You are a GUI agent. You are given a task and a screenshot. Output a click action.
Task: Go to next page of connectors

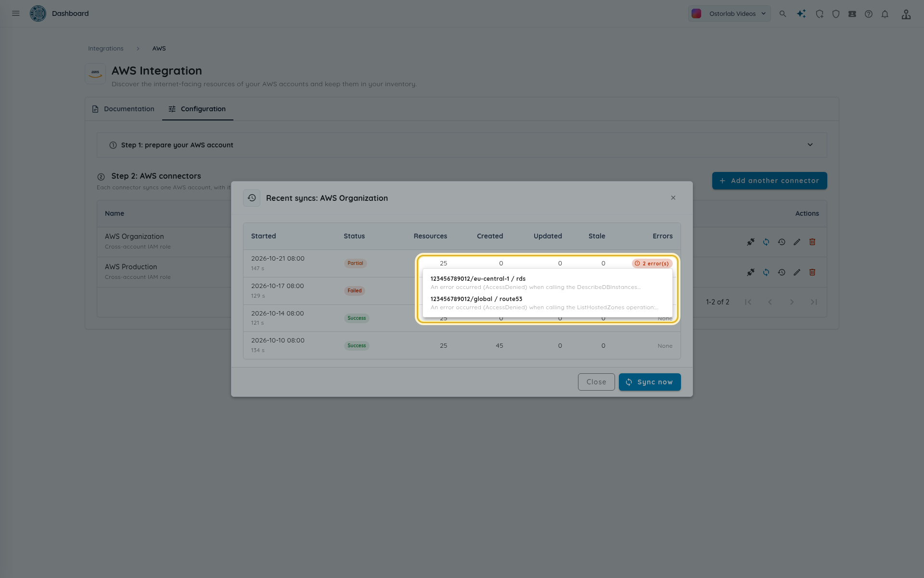792,302
